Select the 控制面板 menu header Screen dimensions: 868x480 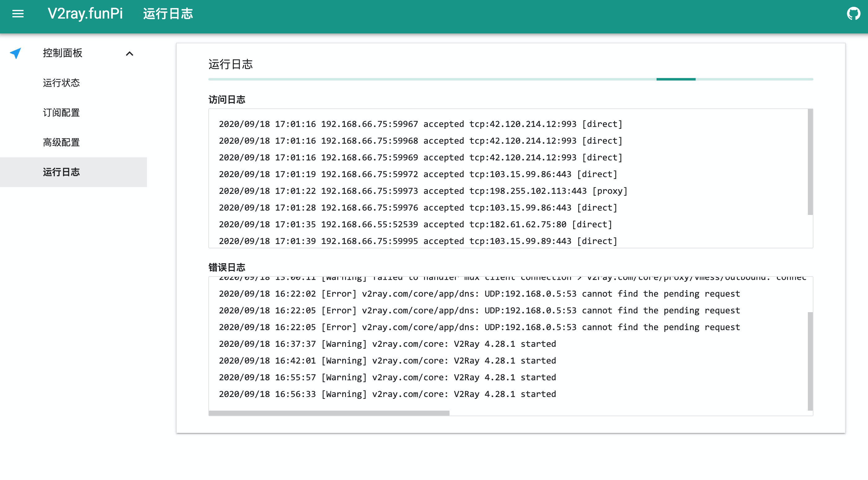pos(63,53)
